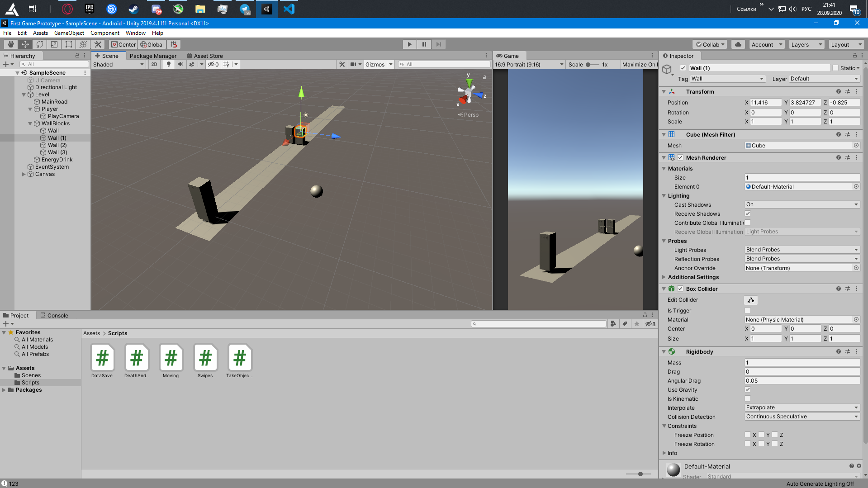Adjust the Game view Scale slider
Viewport: 868px width, 488px height.
tap(592, 64)
